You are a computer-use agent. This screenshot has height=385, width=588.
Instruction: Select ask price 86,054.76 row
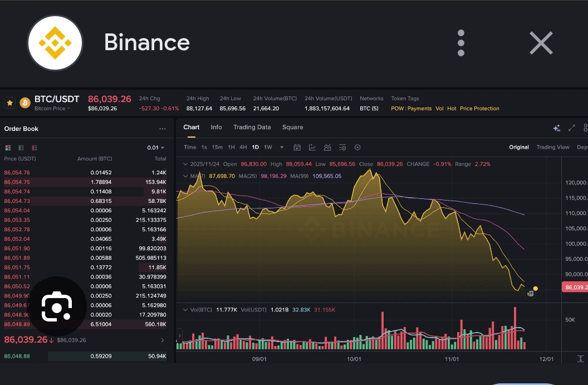[85, 173]
